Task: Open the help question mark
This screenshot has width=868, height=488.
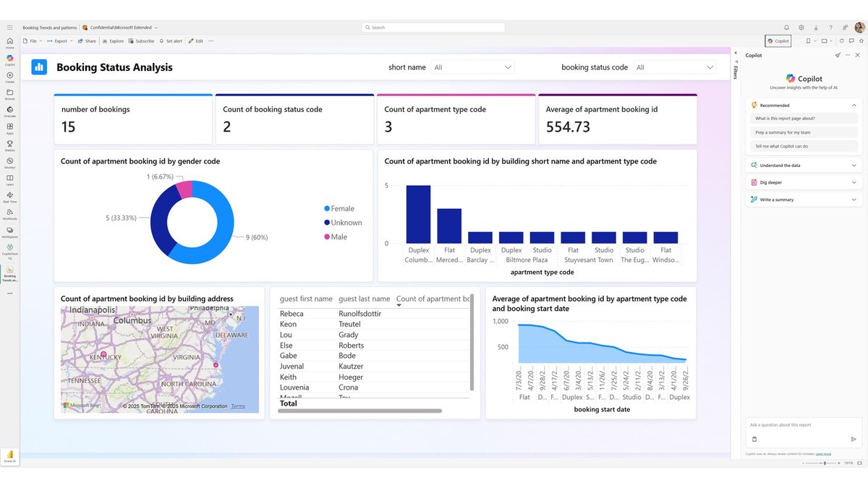Action: [x=830, y=27]
